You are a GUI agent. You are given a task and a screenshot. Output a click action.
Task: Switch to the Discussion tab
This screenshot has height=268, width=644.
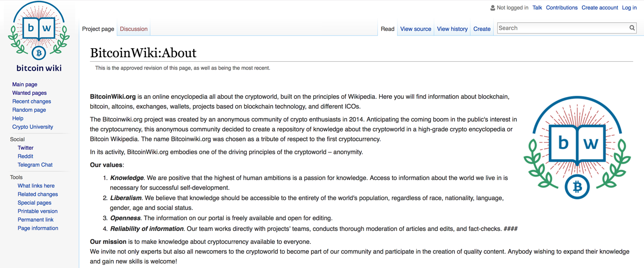(x=133, y=28)
